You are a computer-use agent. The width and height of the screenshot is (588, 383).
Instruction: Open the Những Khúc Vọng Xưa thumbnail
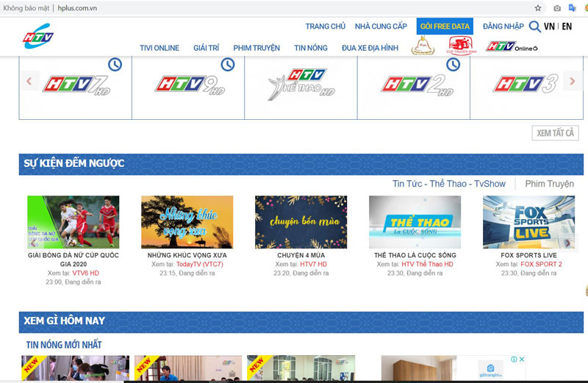[x=187, y=222]
